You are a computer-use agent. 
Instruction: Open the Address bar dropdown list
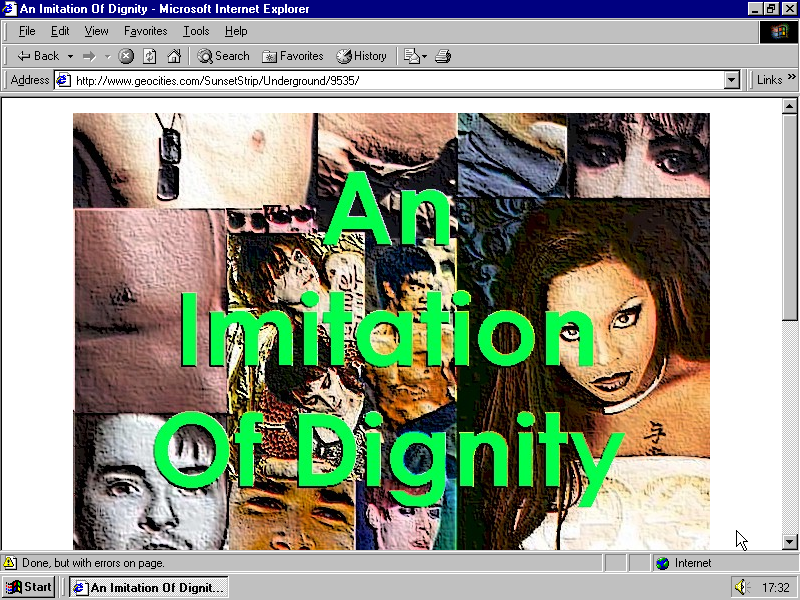tap(731, 80)
